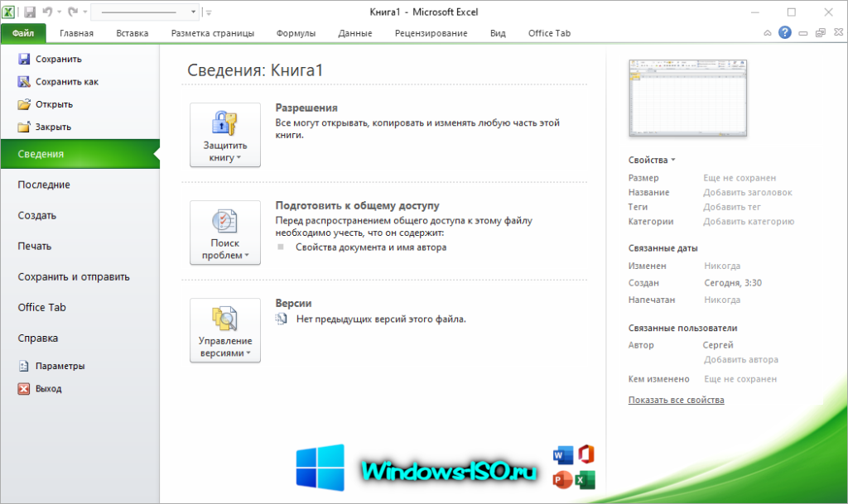Open the Office Tab ribbon tab
The image size is (848, 504).
(550, 33)
